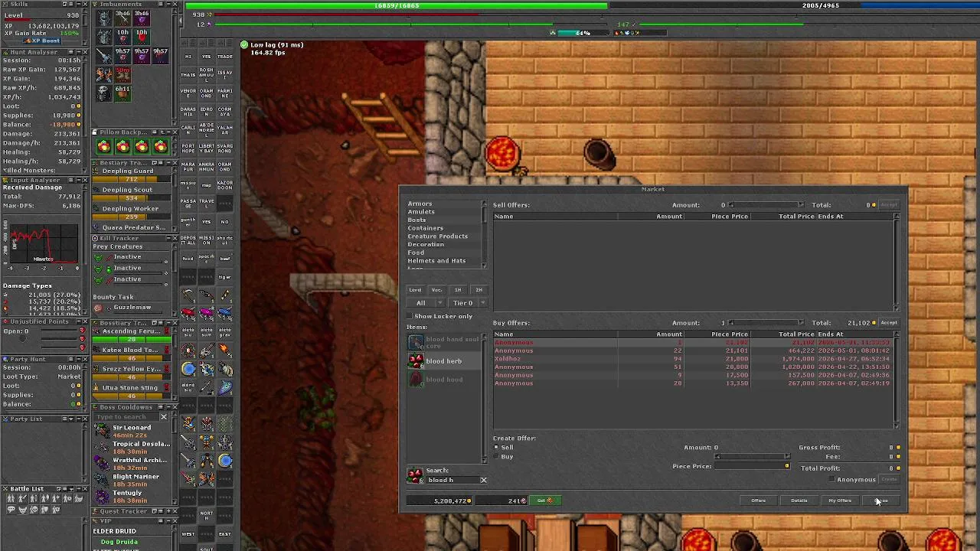Sort buy offers by Piece Price column
Viewport: 980px width, 551px height.
[x=716, y=334]
